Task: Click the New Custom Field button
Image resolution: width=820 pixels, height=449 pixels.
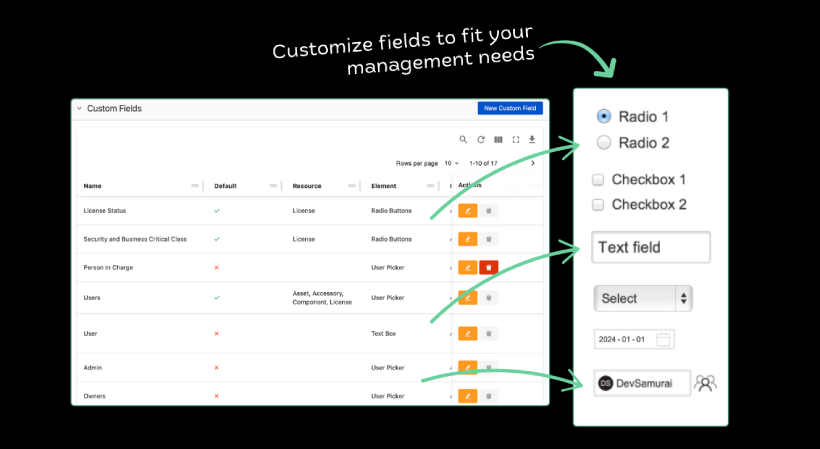Action: pos(510,108)
